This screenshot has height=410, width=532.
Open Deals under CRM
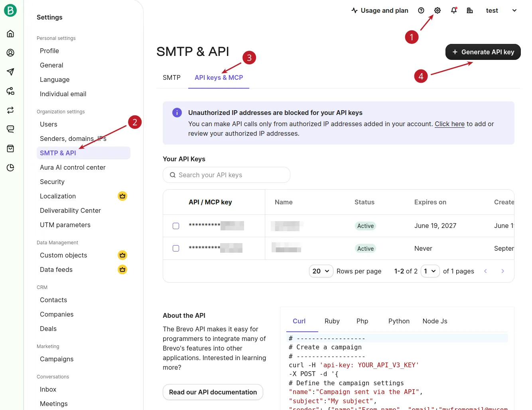[48, 329]
